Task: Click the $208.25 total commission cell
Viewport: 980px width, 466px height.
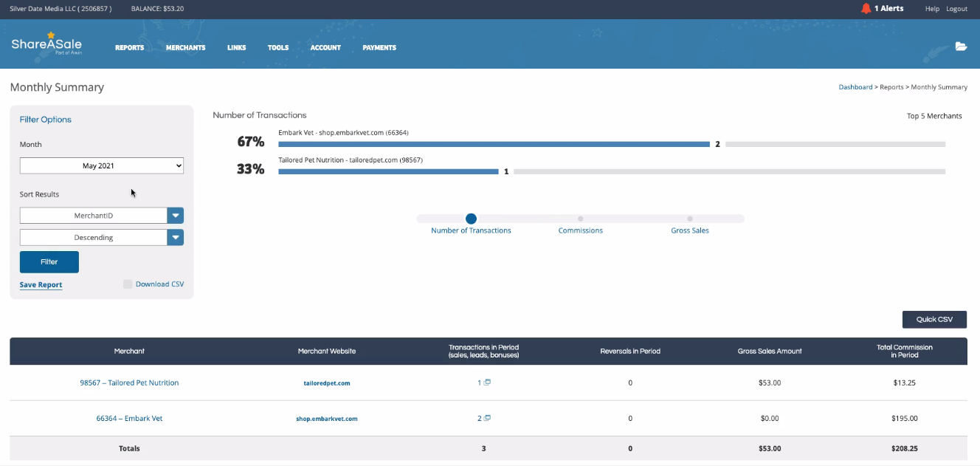Action: pos(905,448)
